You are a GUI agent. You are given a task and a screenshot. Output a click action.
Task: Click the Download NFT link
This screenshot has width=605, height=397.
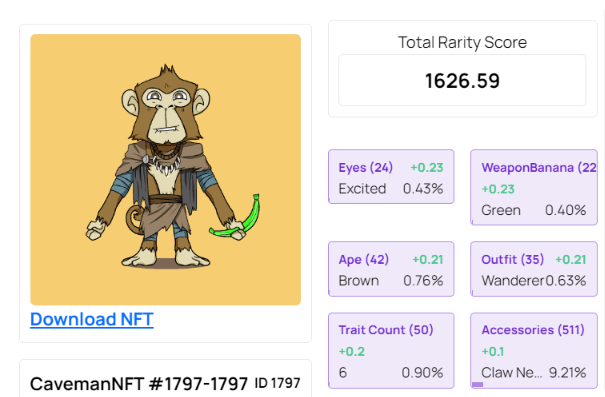click(92, 319)
